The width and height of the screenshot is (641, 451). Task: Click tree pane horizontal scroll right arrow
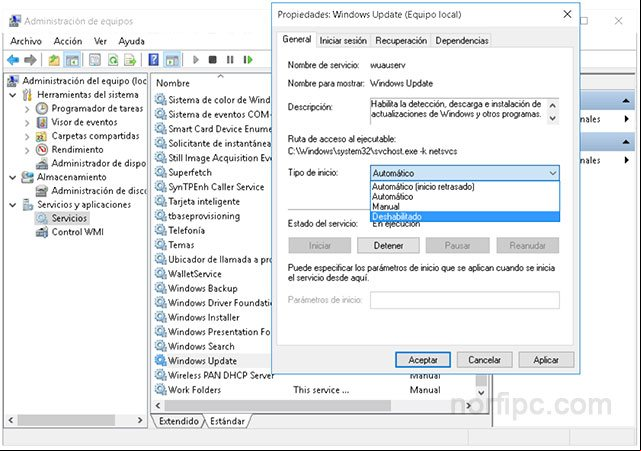pyautogui.click(x=140, y=420)
